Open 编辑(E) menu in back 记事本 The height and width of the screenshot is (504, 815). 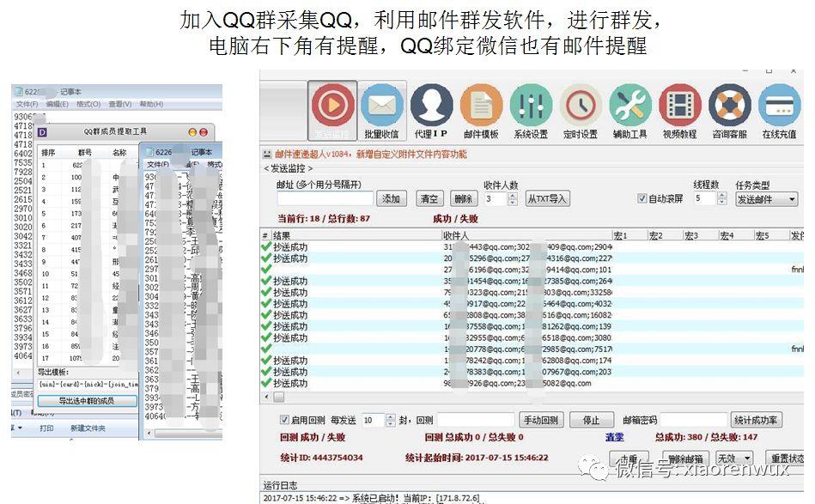point(58,104)
